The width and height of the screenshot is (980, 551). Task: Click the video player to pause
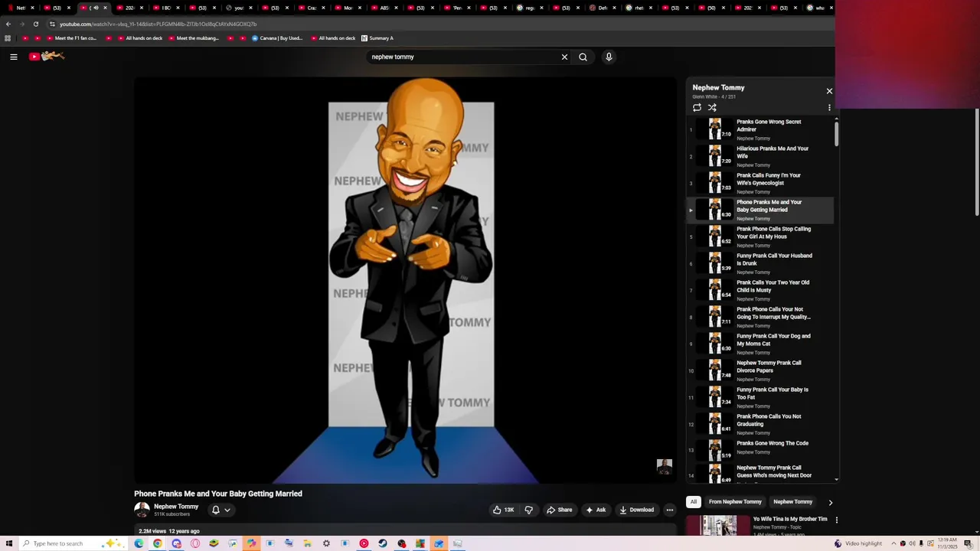point(405,280)
